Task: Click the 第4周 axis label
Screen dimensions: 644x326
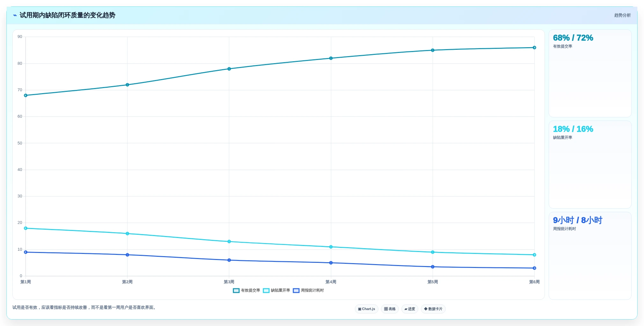Action: coord(331,282)
